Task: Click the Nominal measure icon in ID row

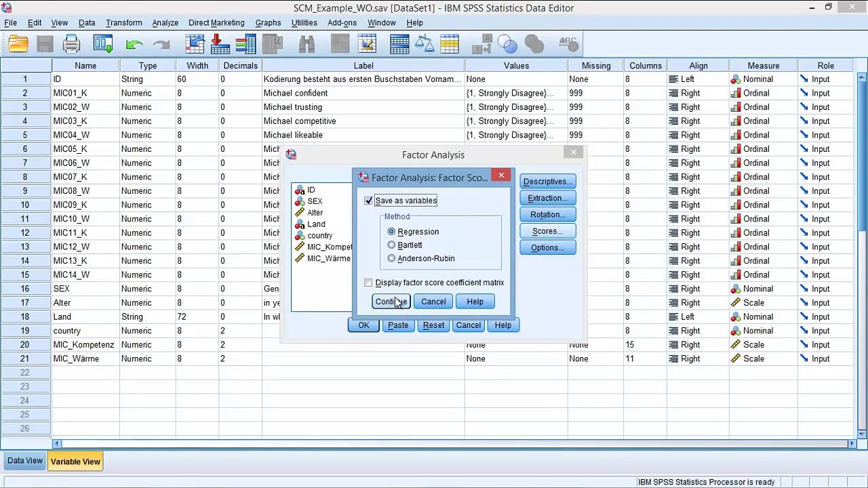Action: [x=735, y=79]
